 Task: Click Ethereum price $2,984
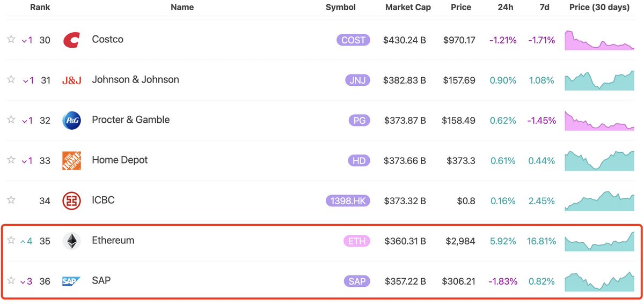(x=460, y=241)
